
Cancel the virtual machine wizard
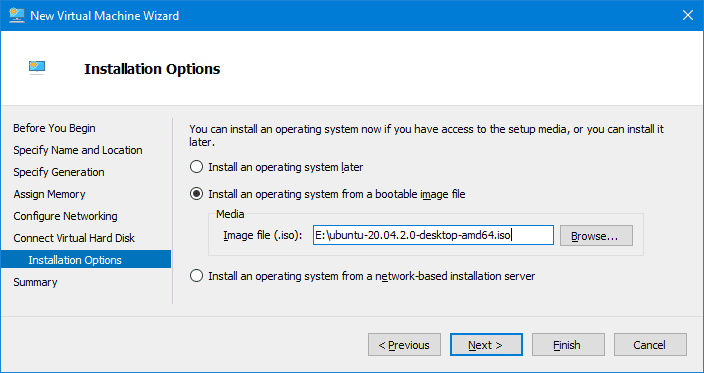[x=650, y=345]
